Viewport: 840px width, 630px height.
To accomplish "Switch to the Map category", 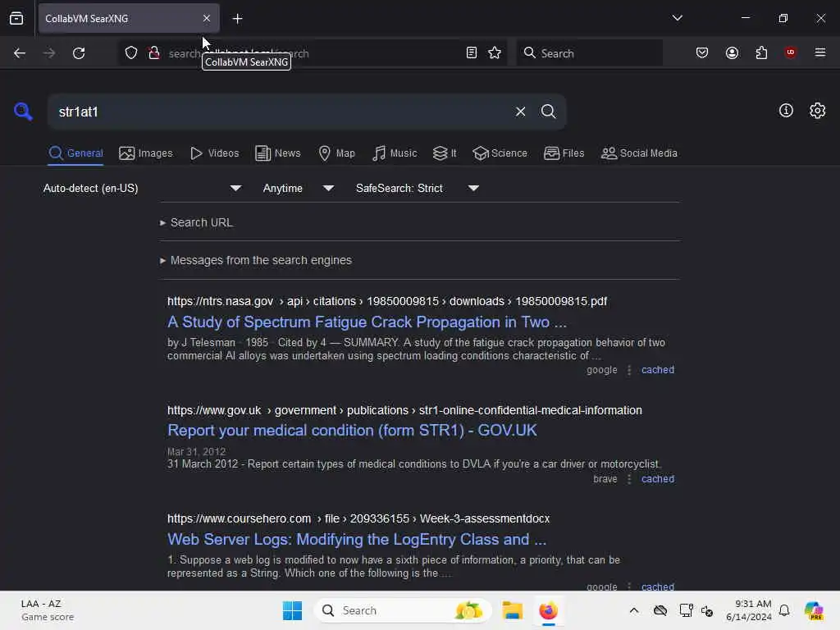I will [x=337, y=153].
